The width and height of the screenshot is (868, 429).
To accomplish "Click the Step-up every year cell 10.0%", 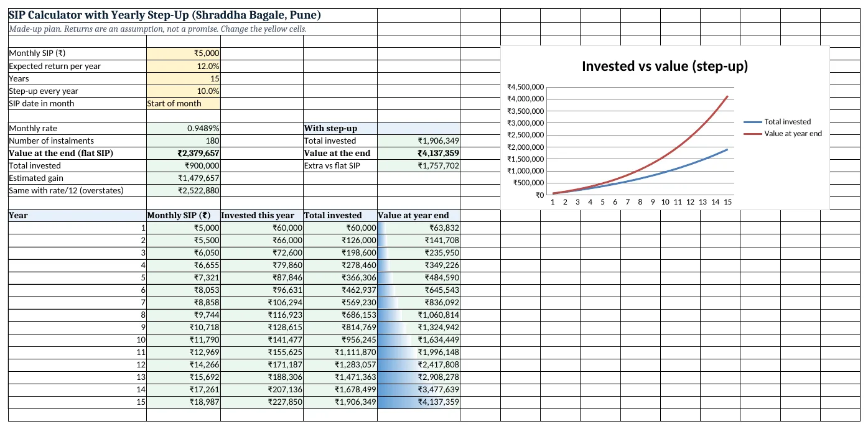I will coord(183,91).
